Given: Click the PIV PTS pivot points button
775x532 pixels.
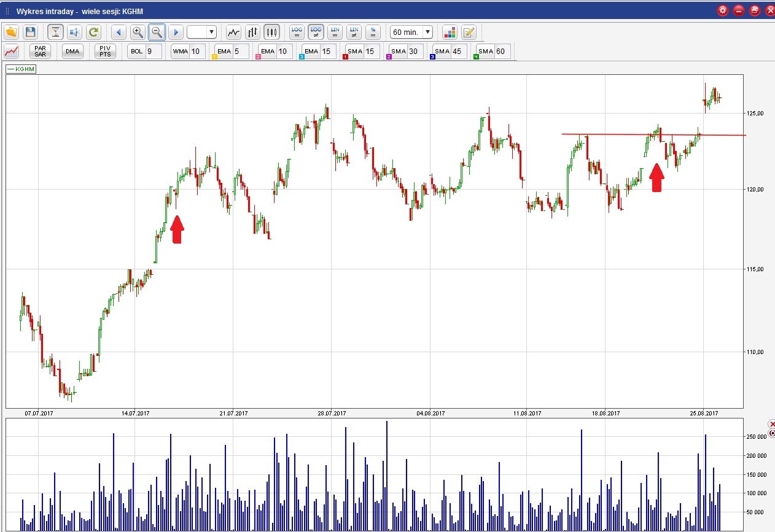Looking at the screenshot, I should click(x=105, y=52).
